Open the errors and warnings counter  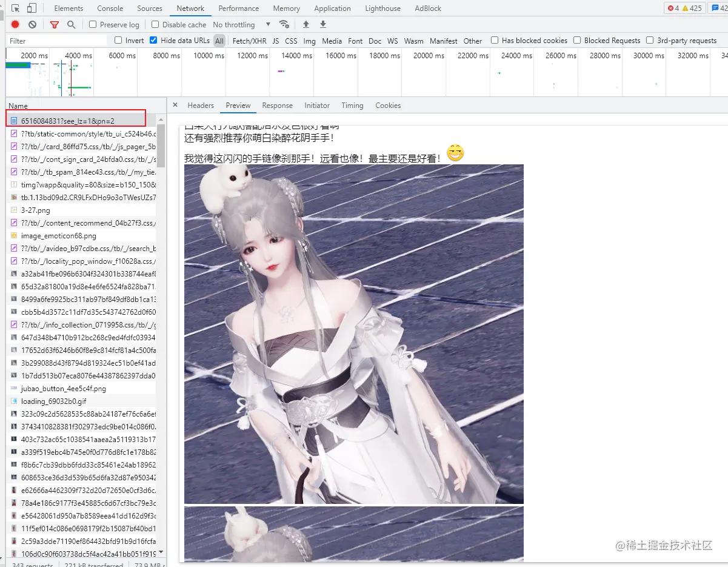pyautogui.click(x=684, y=8)
